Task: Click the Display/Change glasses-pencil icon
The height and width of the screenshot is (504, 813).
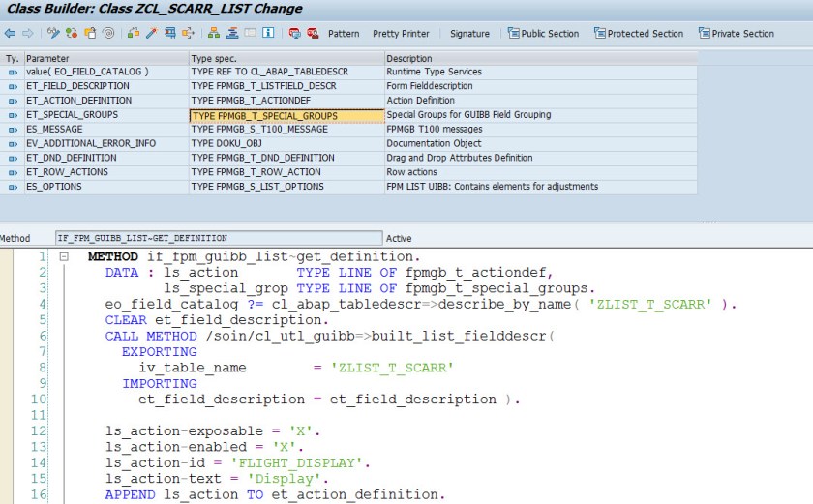Action: pos(55,33)
